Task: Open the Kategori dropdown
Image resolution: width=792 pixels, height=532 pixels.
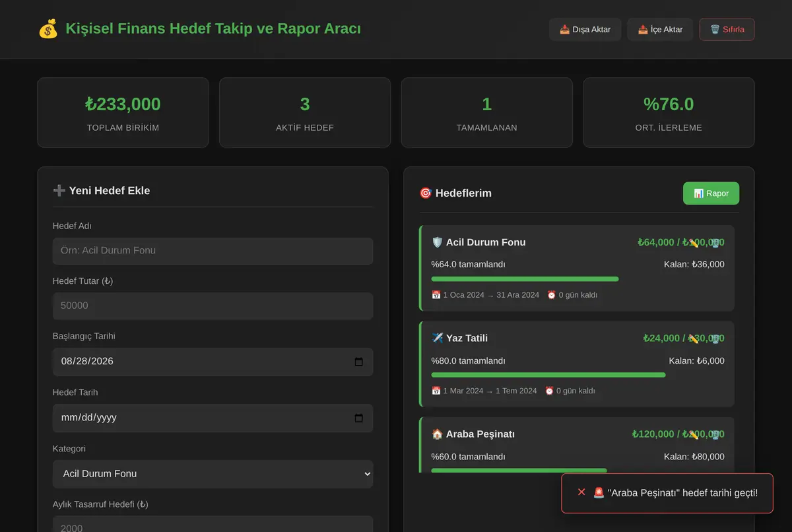Action: tap(213, 474)
